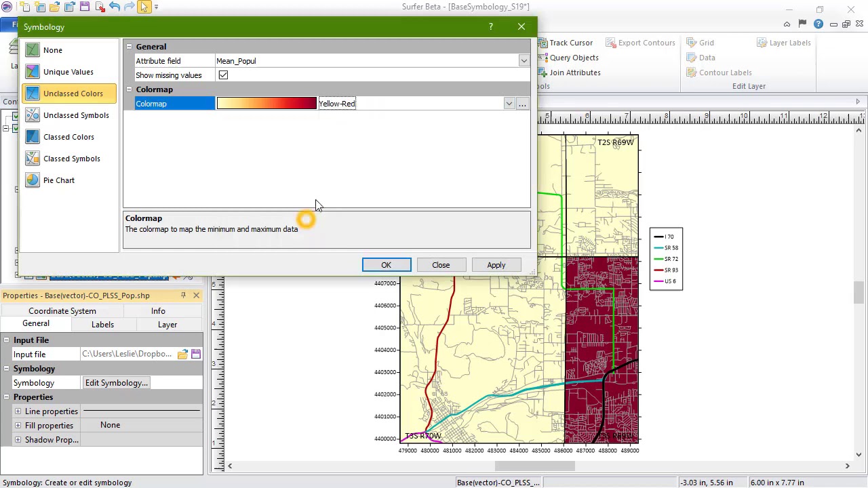Open the Colormap preset dropdown arrow
868x488 pixels.
click(509, 104)
